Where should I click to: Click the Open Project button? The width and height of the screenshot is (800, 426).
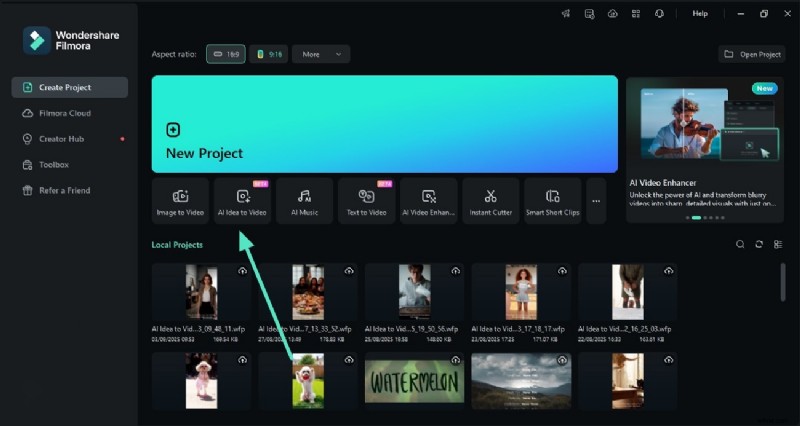[752, 54]
